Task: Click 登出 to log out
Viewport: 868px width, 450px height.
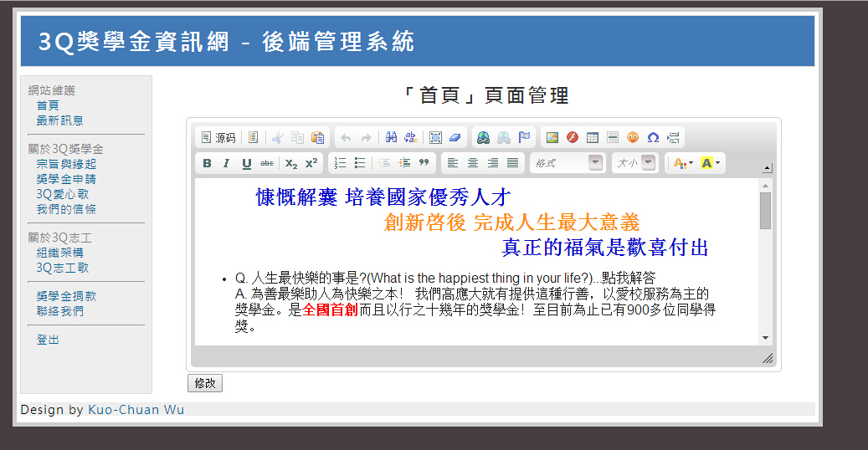Action: [x=48, y=340]
